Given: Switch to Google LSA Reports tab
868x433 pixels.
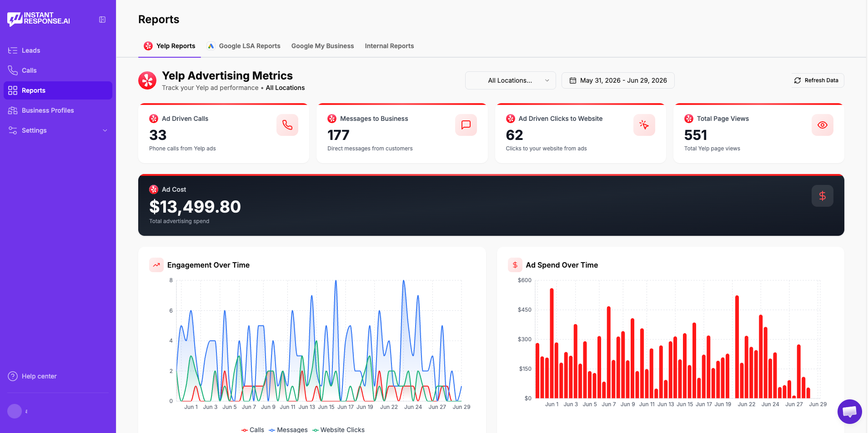Looking at the screenshot, I should pos(244,46).
